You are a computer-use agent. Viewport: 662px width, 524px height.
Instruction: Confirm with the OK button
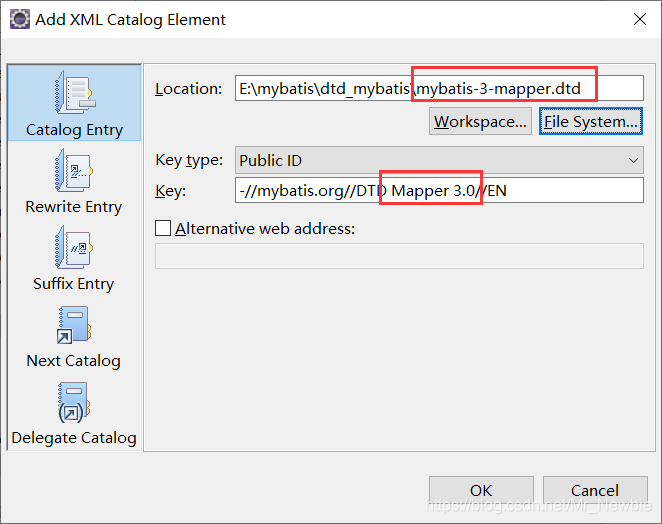pyautogui.click(x=481, y=490)
